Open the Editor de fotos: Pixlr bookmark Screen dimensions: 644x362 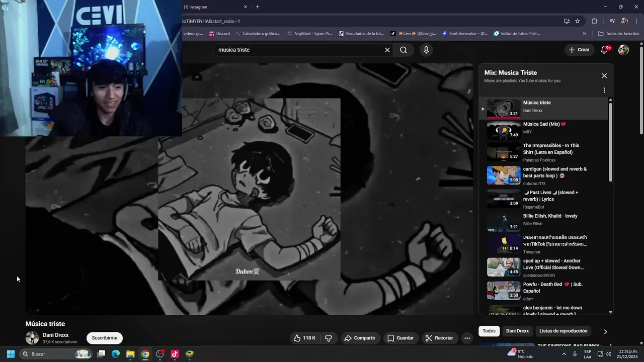pyautogui.click(x=517, y=34)
